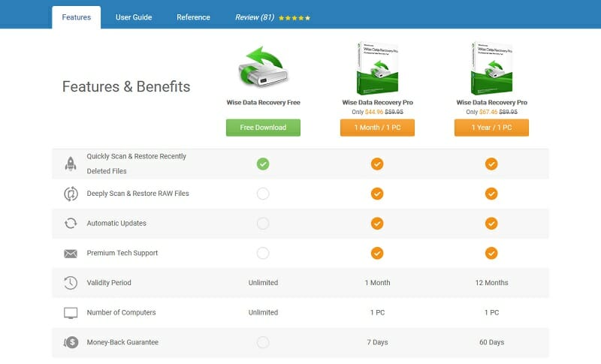
Task: Click the five-star rating next to Review
Action: (x=294, y=18)
